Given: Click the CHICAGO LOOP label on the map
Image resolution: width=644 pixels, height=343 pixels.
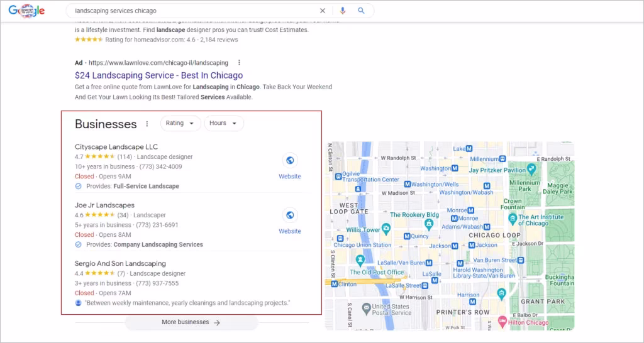Looking at the screenshot, I should 494,236.
